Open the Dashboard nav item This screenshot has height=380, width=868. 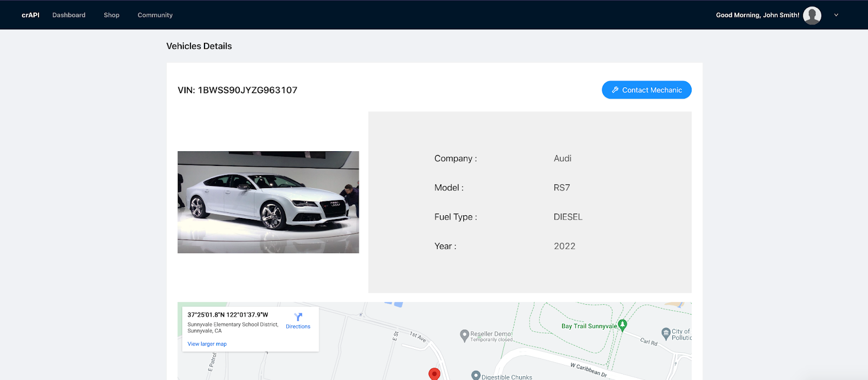click(x=69, y=15)
